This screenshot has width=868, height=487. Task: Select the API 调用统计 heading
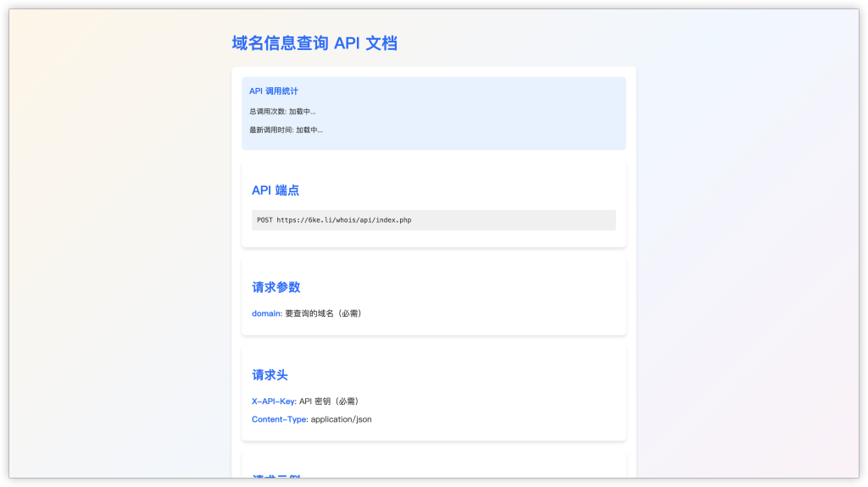(273, 91)
